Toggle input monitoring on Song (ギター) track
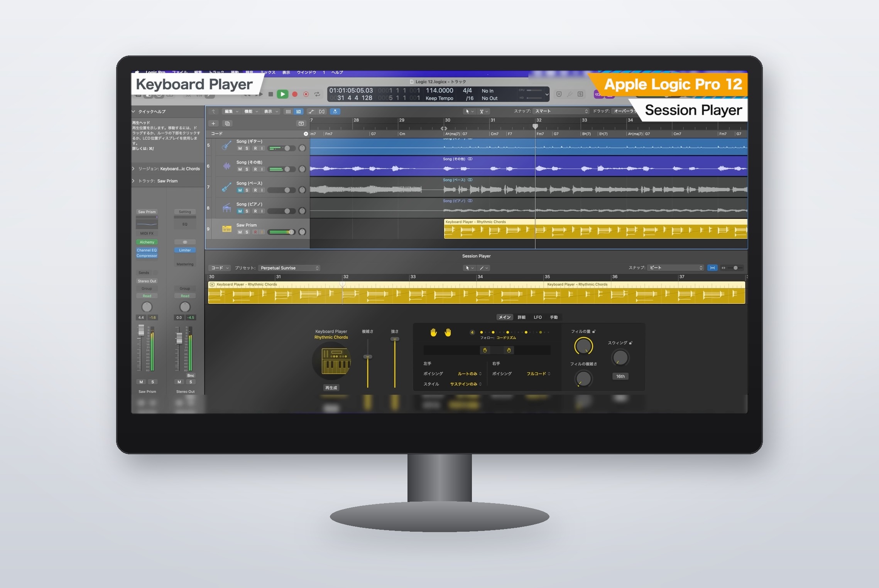Image resolution: width=879 pixels, height=588 pixels. point(262,148)
